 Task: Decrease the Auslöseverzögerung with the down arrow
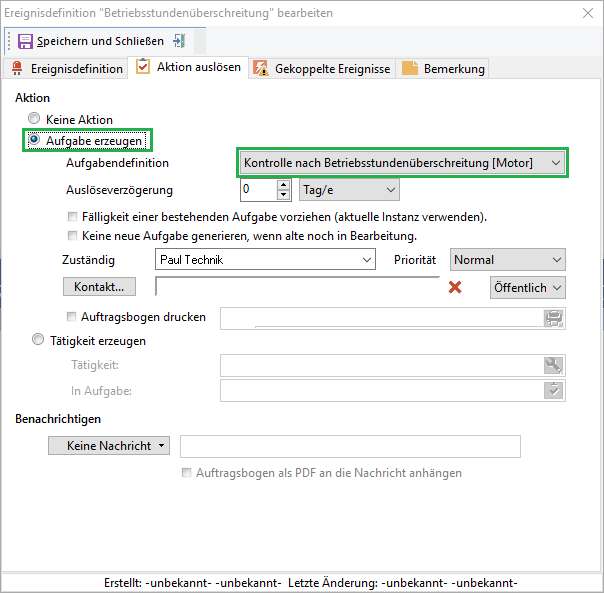tap(284, 195)
